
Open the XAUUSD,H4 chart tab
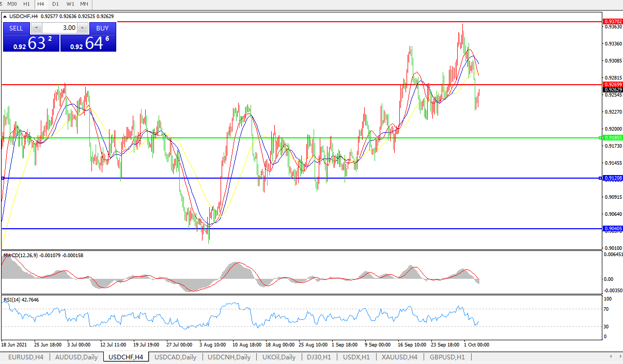(x=399, y=357)
